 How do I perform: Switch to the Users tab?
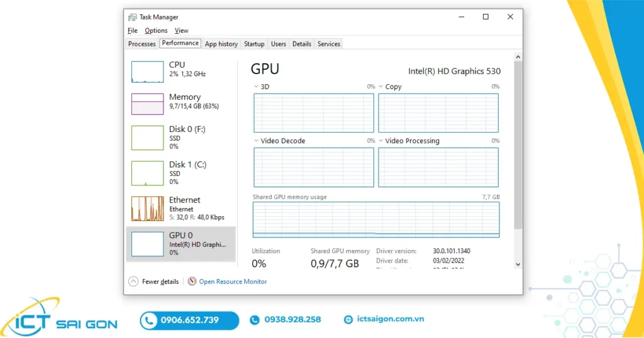279,44
